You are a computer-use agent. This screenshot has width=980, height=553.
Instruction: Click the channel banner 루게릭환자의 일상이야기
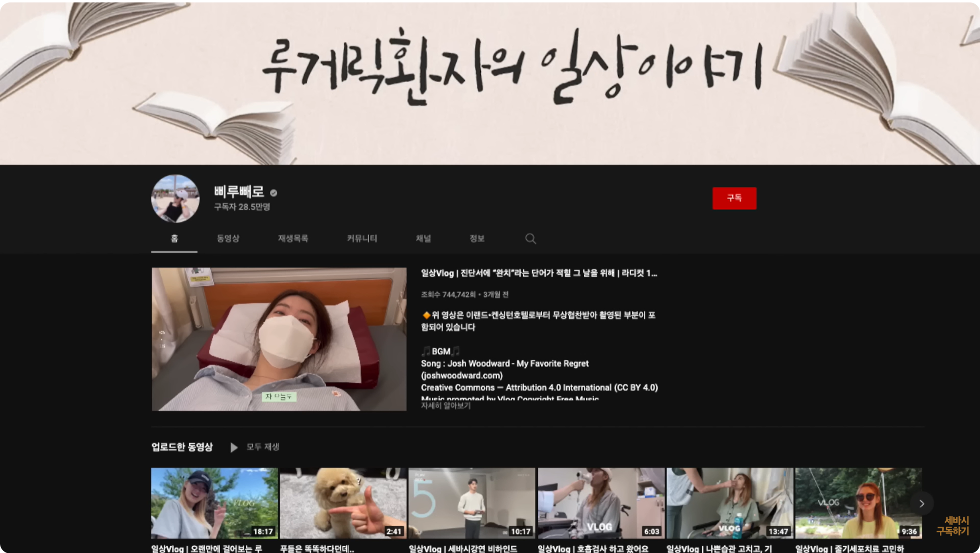pyautogui.click(x=490, y=83)
